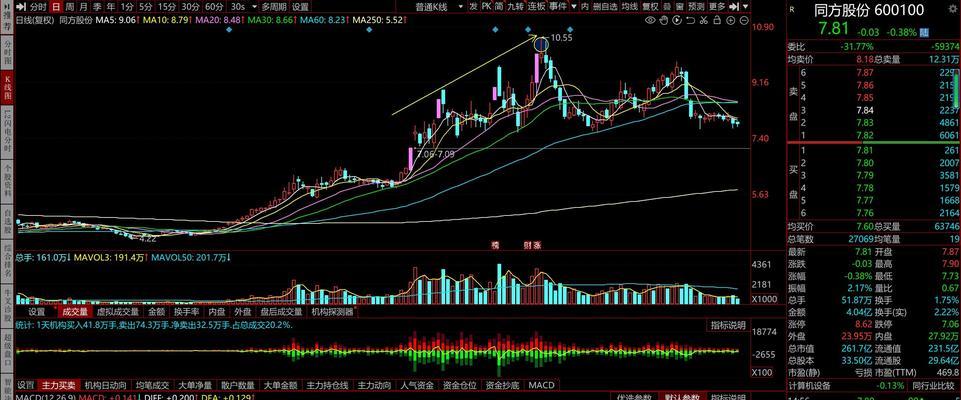Click 设置 left of 成交量 tab
This screenshot has height=400, width=961.
[x=37, y=312]
